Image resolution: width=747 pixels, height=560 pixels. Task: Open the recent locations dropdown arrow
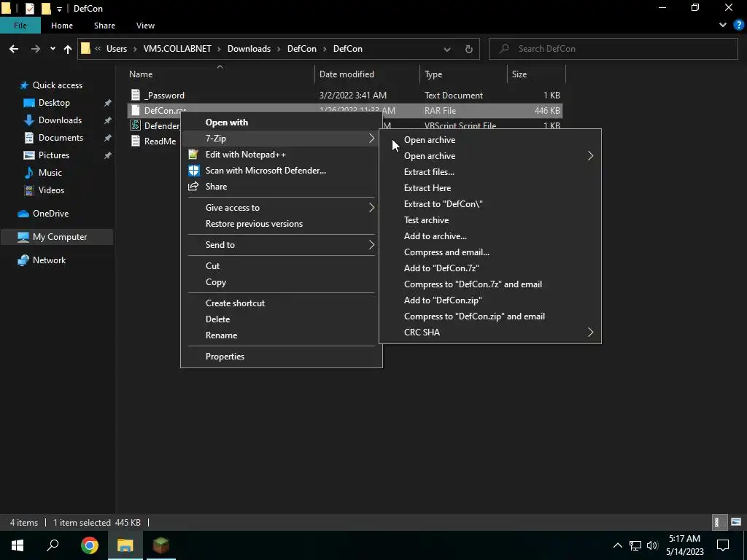tap(53, 49)
